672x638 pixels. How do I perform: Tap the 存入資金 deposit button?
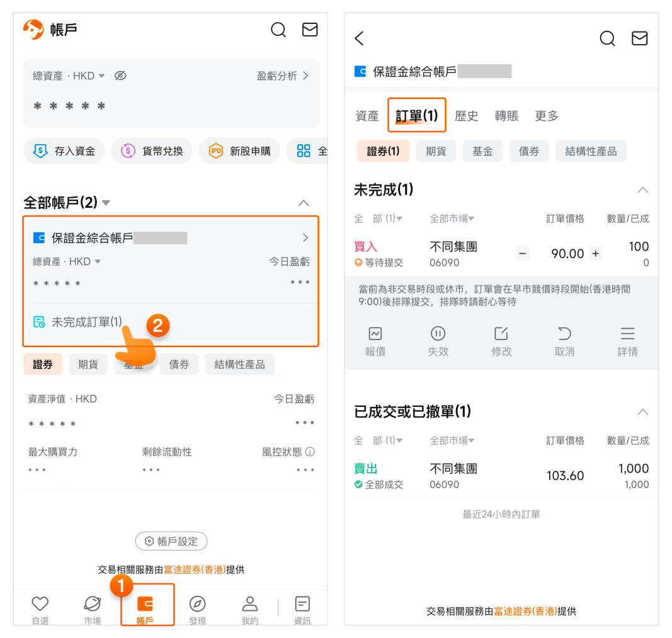coord(64,151)
